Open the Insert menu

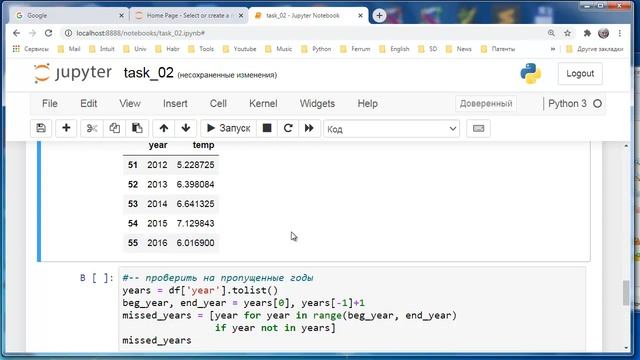tap(175, 104)
